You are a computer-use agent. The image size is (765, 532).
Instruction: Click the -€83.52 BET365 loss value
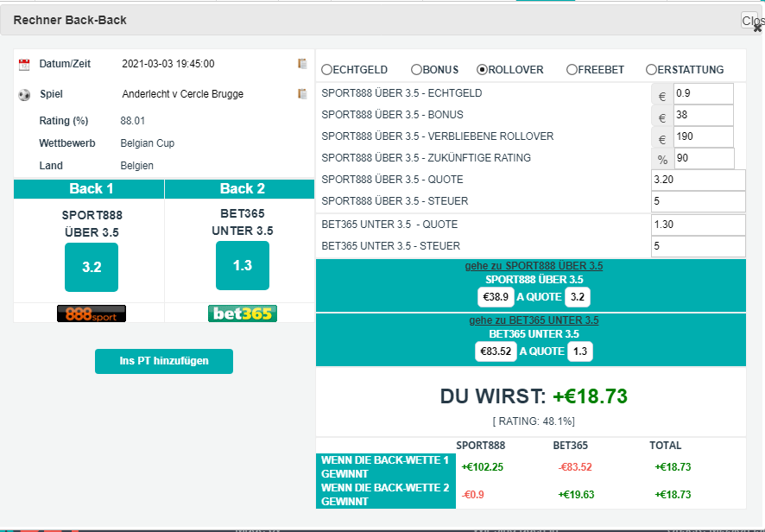click(575, 467)
